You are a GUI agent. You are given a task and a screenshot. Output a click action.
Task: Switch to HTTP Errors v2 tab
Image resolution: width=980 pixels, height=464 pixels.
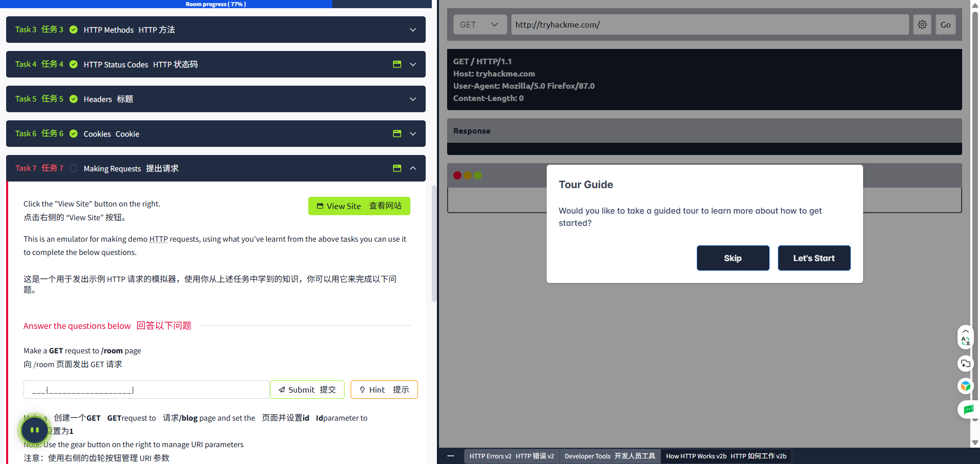[511, 456]
